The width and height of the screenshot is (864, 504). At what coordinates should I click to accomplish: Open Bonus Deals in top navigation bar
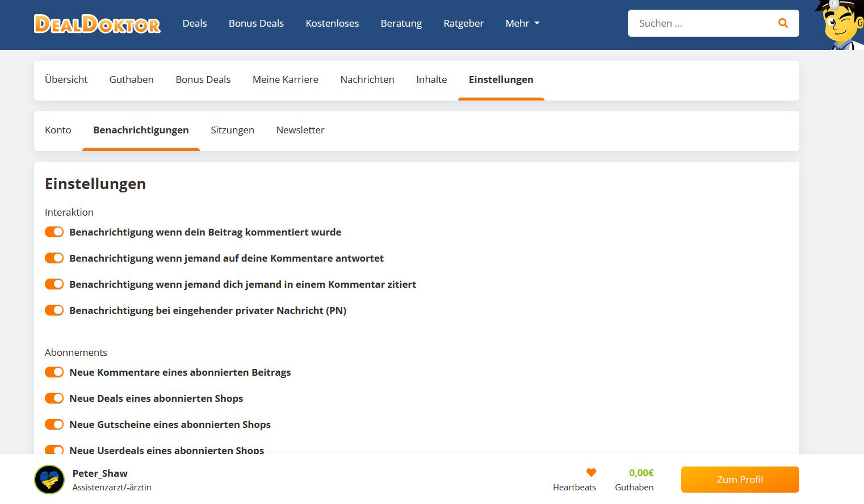[256, 23]
